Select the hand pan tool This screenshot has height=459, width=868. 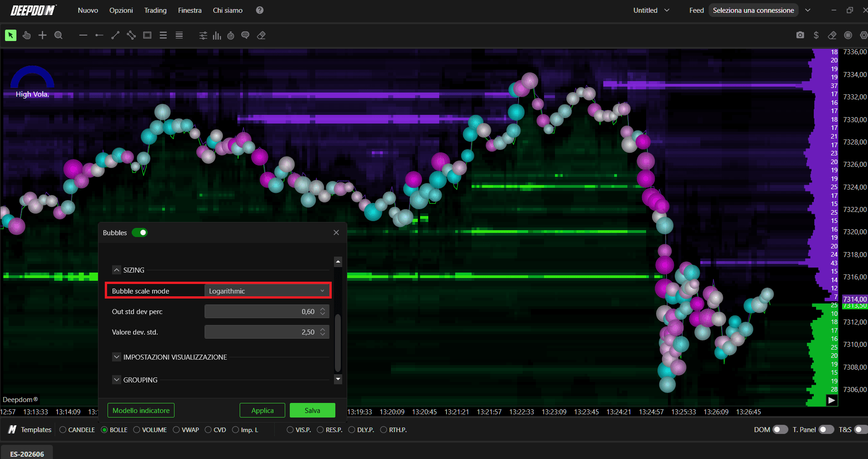(x=26, y=35)
